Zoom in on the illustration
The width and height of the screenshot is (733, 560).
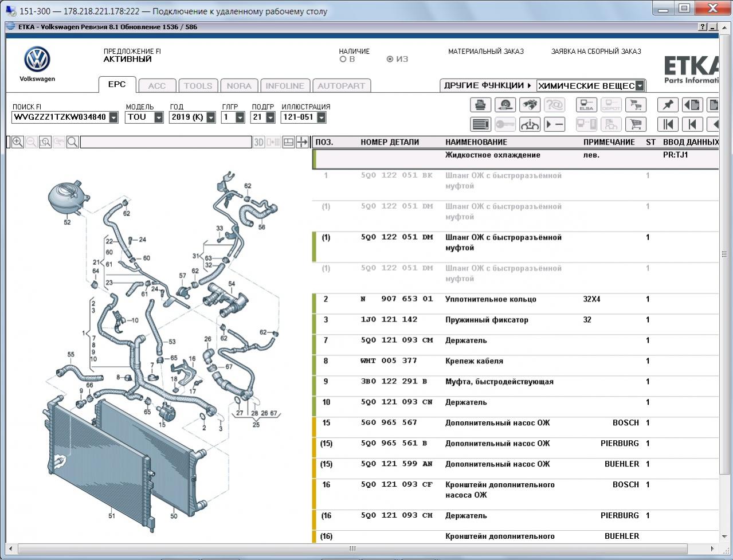pos(18,142)
